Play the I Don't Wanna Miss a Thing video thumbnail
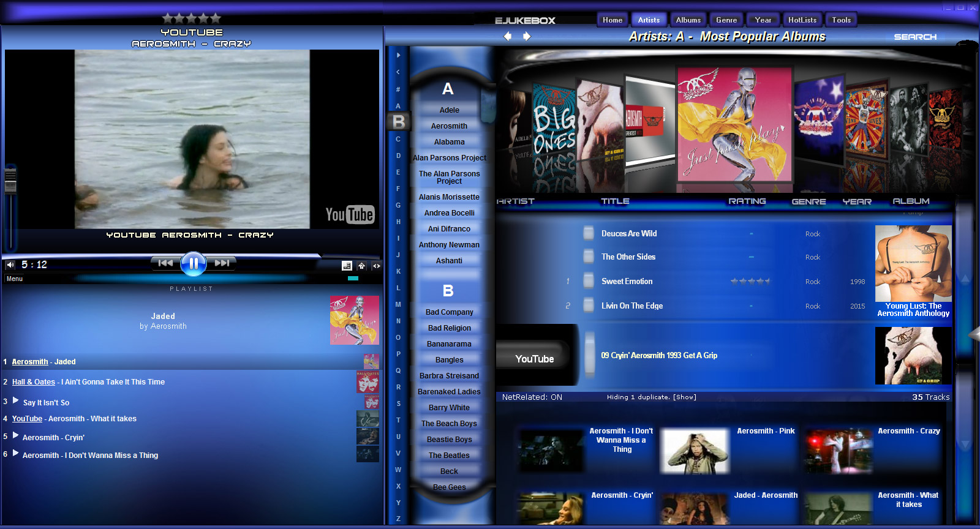This screenshot has height=529, width=980. point(551,451)
